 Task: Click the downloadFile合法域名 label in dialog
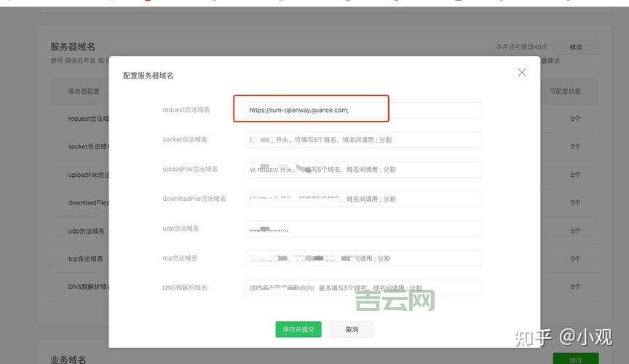194,199
